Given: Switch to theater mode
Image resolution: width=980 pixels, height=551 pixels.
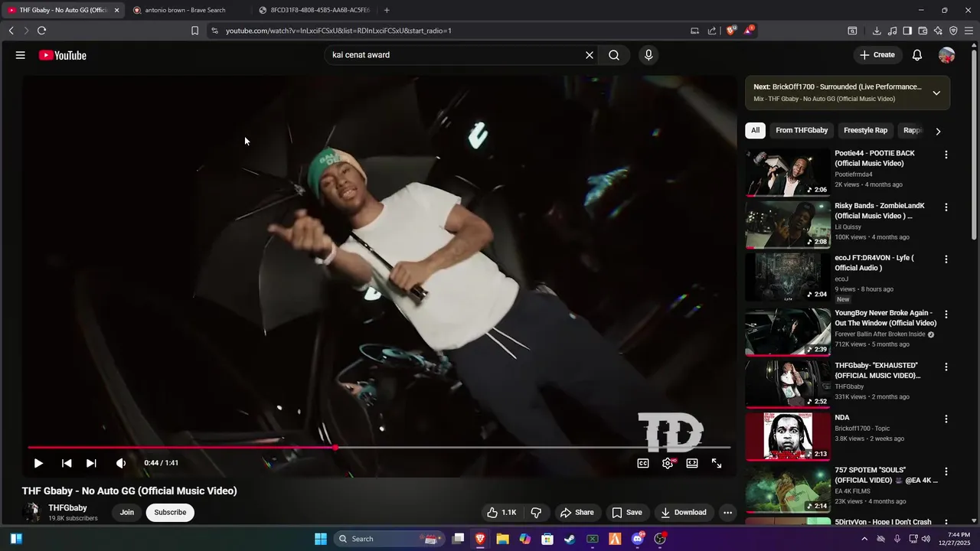Looking at the screenshot, I should [x=692, y=463].
